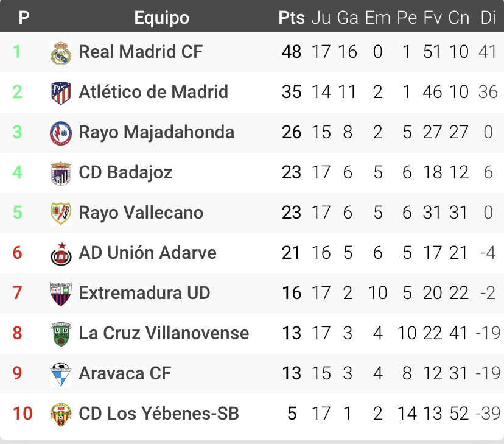The height and width of the screenshot is (444, 504).
Task: Tap the Aravaca CF crest
Action: pos(61,374)
